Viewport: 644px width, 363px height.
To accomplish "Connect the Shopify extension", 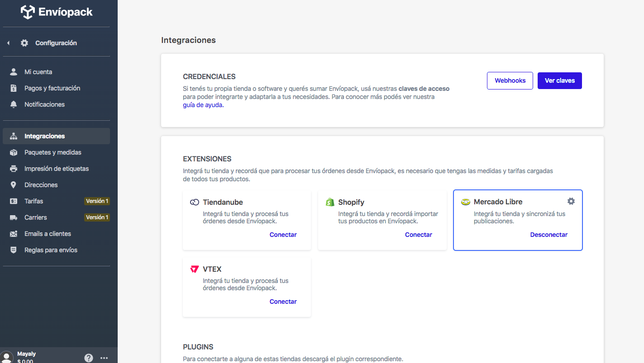I will pyautogui.click(x=419, y=235).
